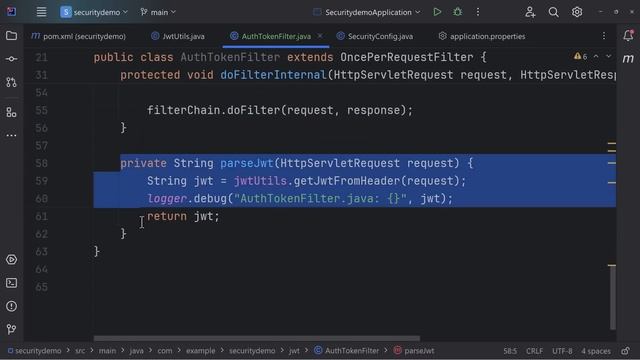Click src in breadcrumb path

[80, 351]
